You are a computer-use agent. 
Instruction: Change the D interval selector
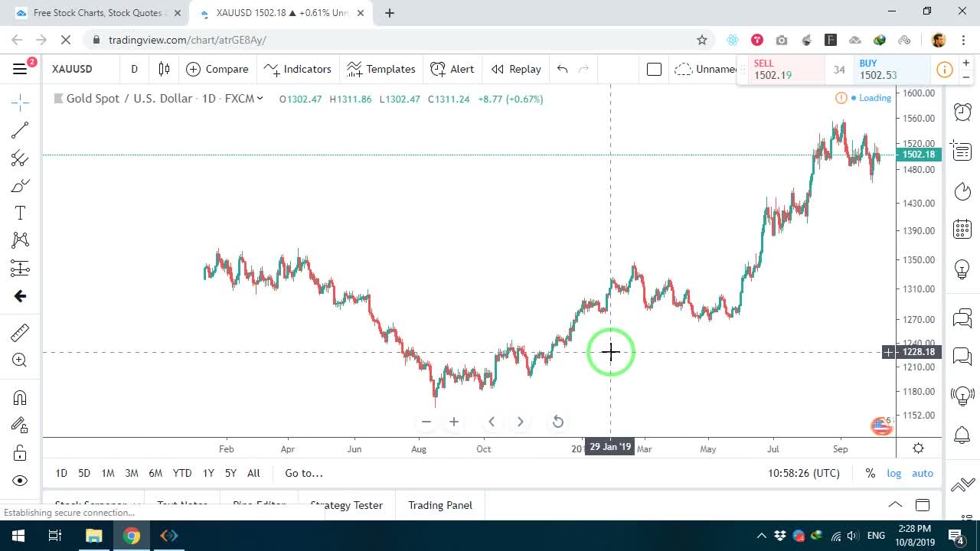point(134,69)
